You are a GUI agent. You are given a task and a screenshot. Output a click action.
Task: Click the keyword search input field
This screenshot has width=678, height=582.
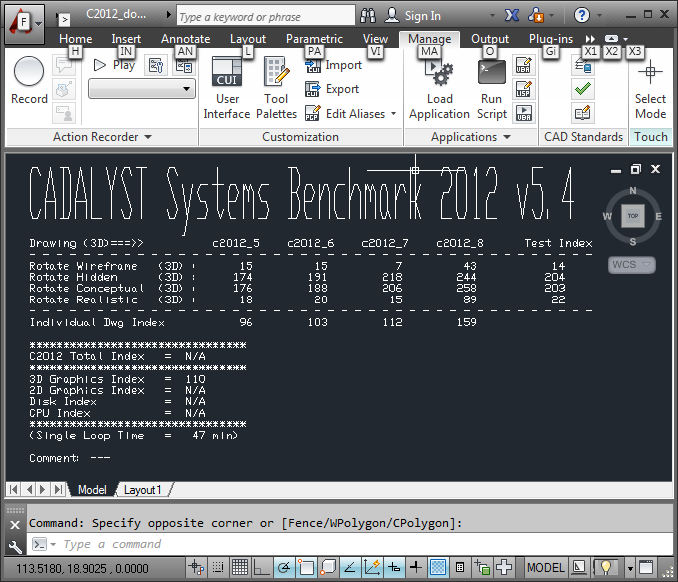tap(265, 16)
